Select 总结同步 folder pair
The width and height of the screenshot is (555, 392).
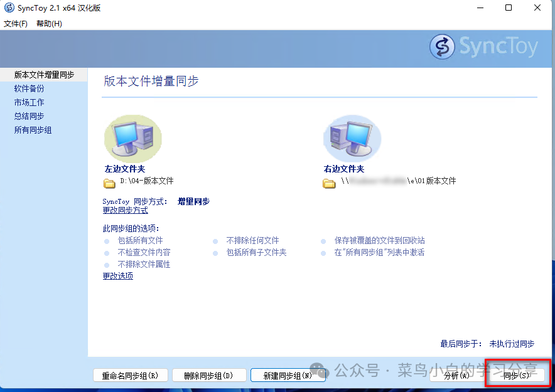[x=29, y=116]
